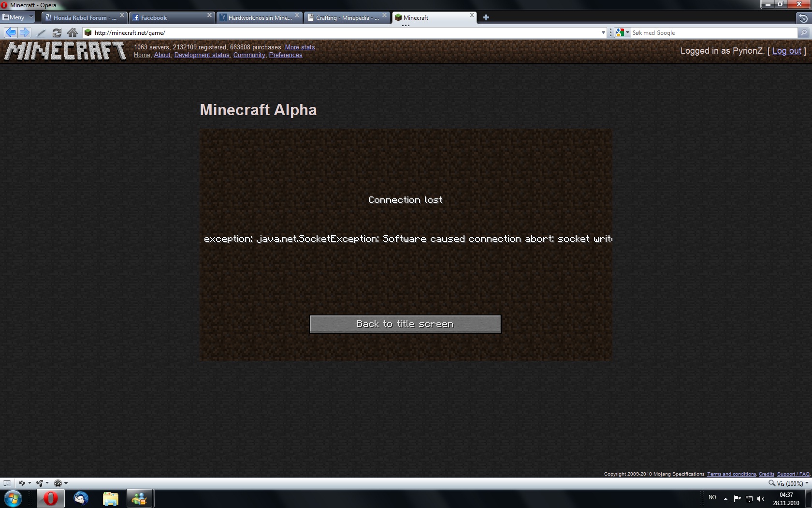812x508 pixels.
Task: Open the Development status link
Action: click(202, 55)
